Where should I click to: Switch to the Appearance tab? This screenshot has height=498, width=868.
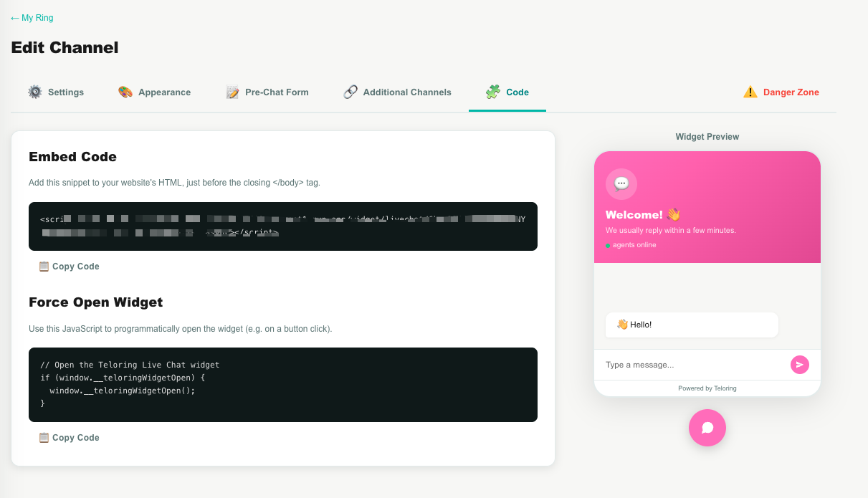[x=155, y=92]
